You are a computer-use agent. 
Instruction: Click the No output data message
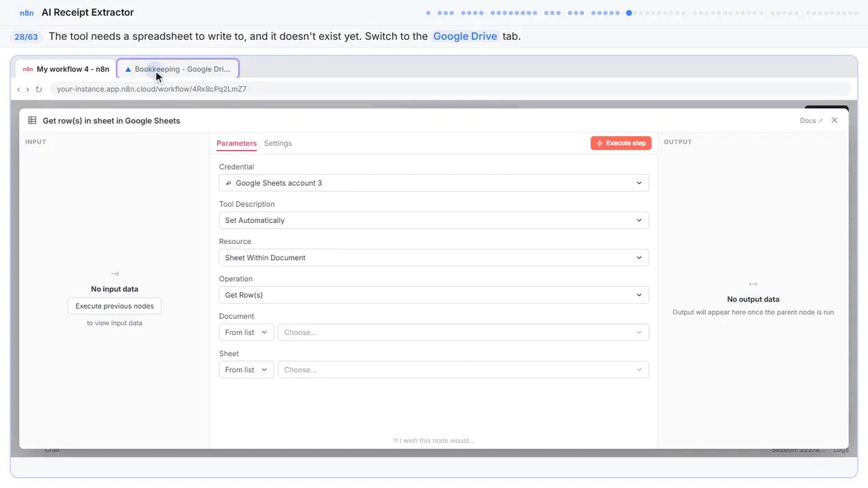pos(753,300)
